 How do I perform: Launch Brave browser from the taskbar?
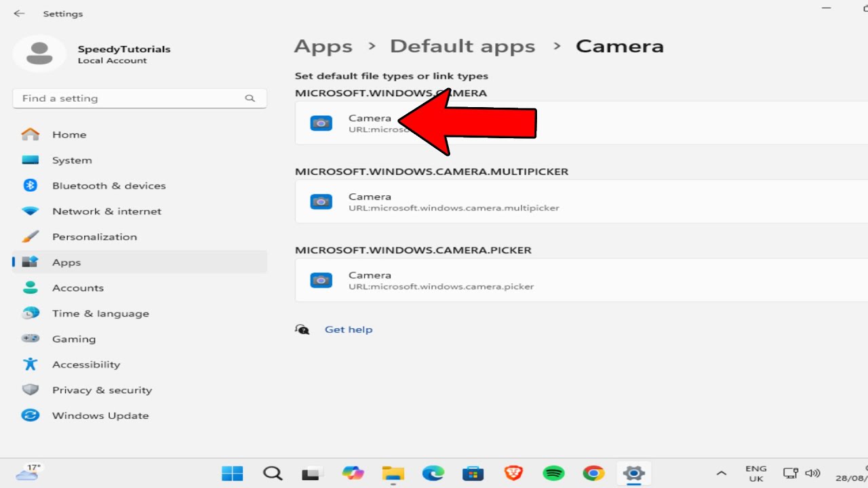pos(513,473)
